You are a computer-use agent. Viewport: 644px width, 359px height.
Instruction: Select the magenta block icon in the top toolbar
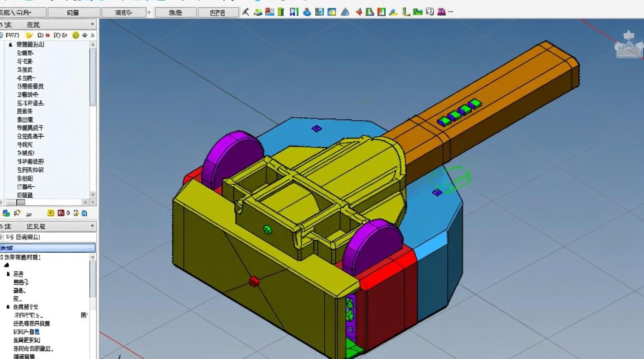point(442,11)
